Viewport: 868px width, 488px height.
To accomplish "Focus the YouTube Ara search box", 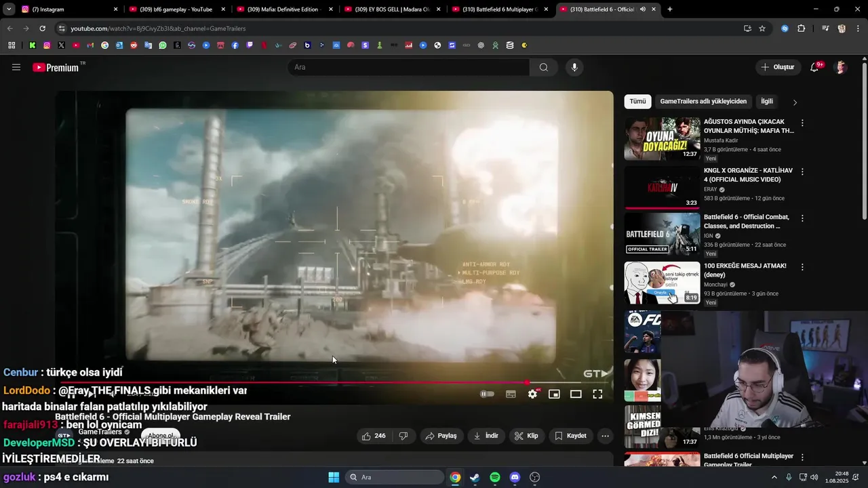I will pyautogui.click(x=408, y=67).
